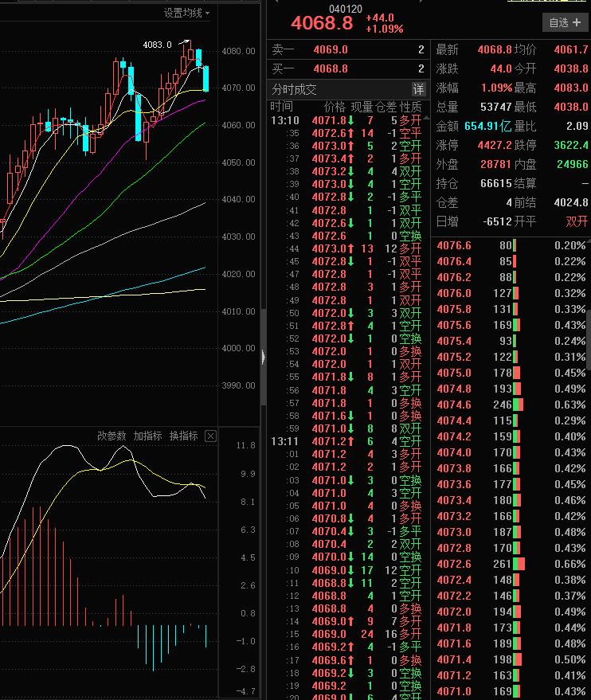
Task: Click the 价格 column header in trade list
Action: (x=335, y=108)
